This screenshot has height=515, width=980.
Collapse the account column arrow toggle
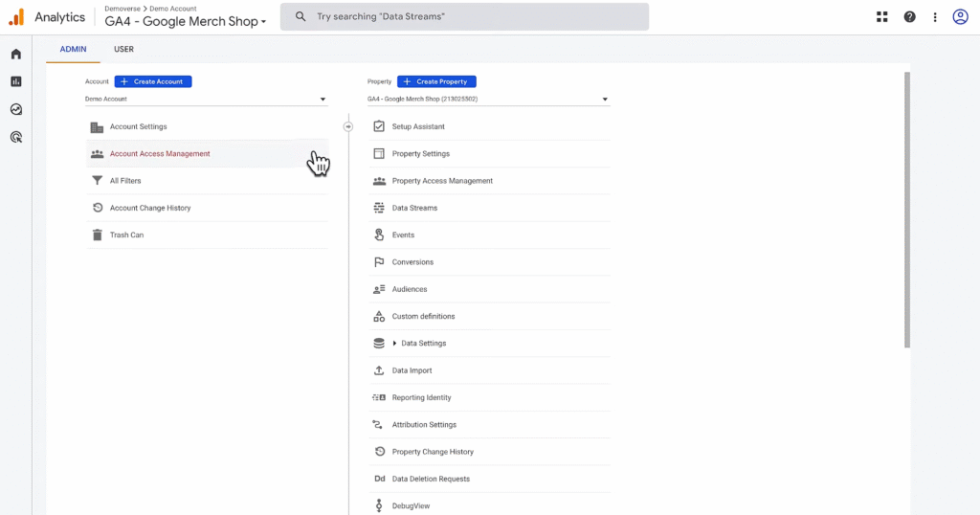pyautogui.click(x=348, y=126)
